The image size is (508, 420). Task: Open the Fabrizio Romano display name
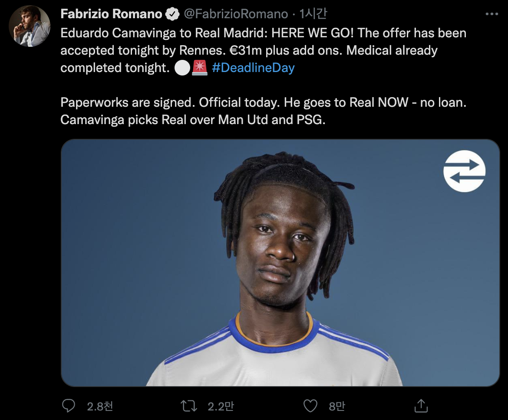click(111, 14)
